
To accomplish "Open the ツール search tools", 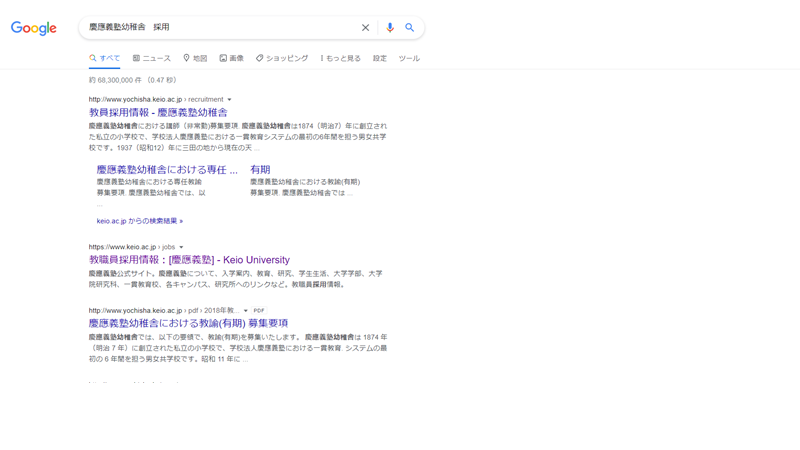I will [x=409, y=58].
